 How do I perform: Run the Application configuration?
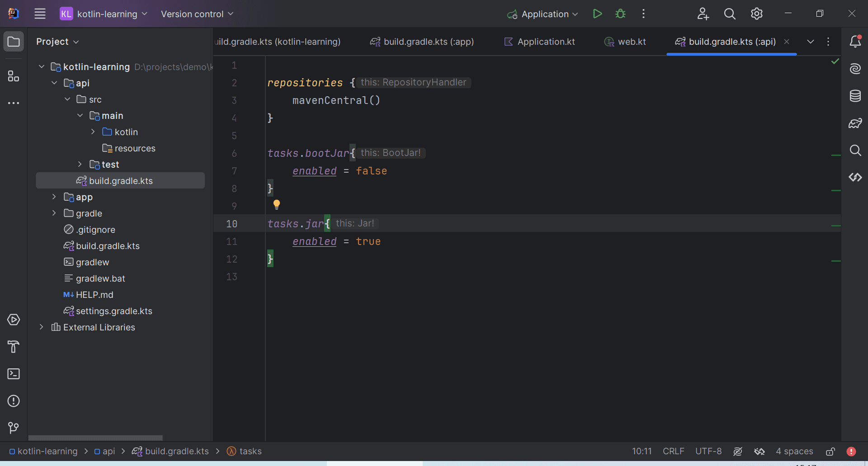coord(597,14)
